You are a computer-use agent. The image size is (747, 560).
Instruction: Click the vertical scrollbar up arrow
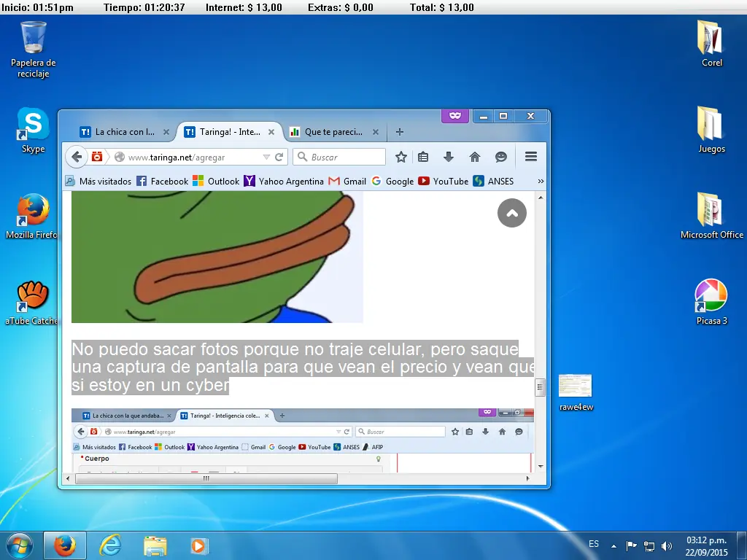click(x=541, y=197)
